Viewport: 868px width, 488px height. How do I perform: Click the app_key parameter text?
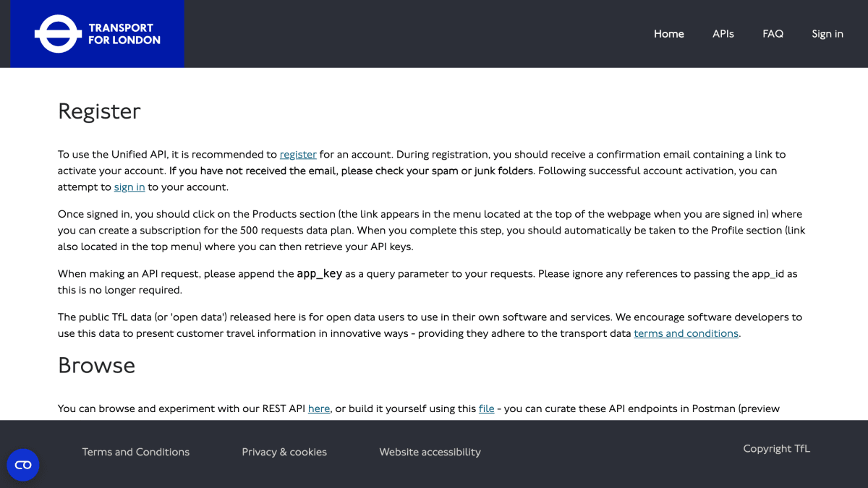pyautogui.click(x=320, y=274)
